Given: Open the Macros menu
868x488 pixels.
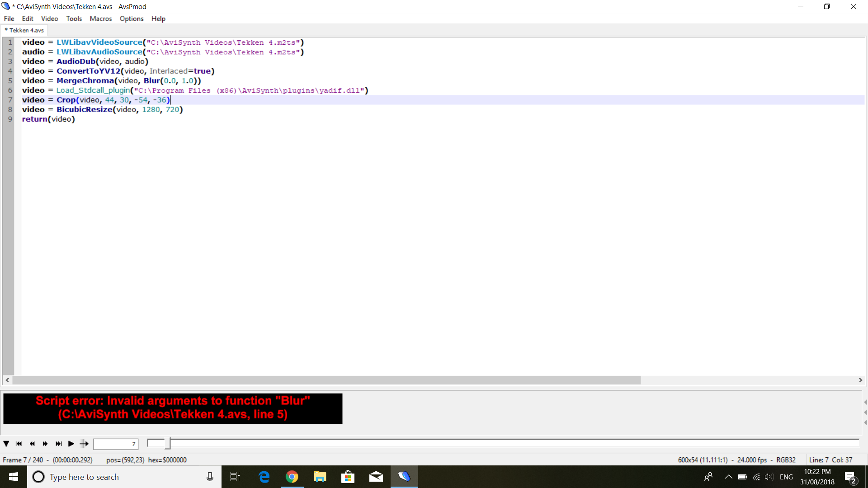Looking at the screenshot, I should [100, 19].
